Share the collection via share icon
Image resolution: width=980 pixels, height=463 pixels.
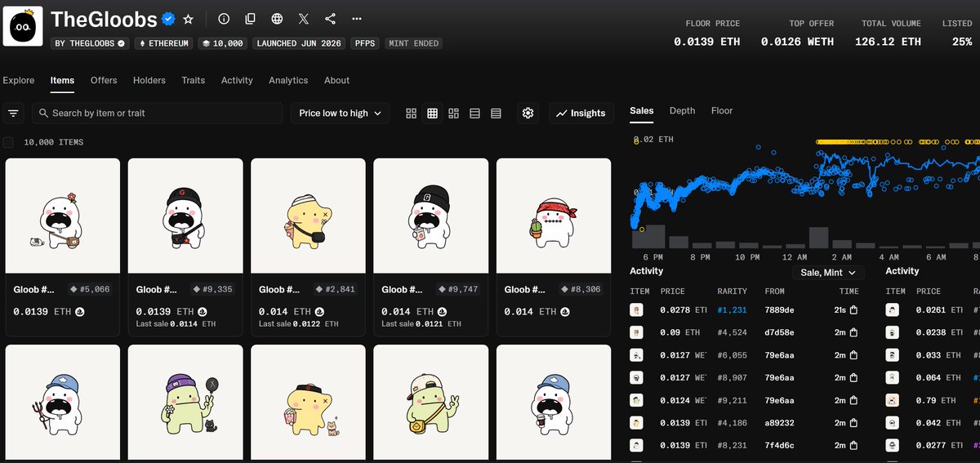[330, 19]
